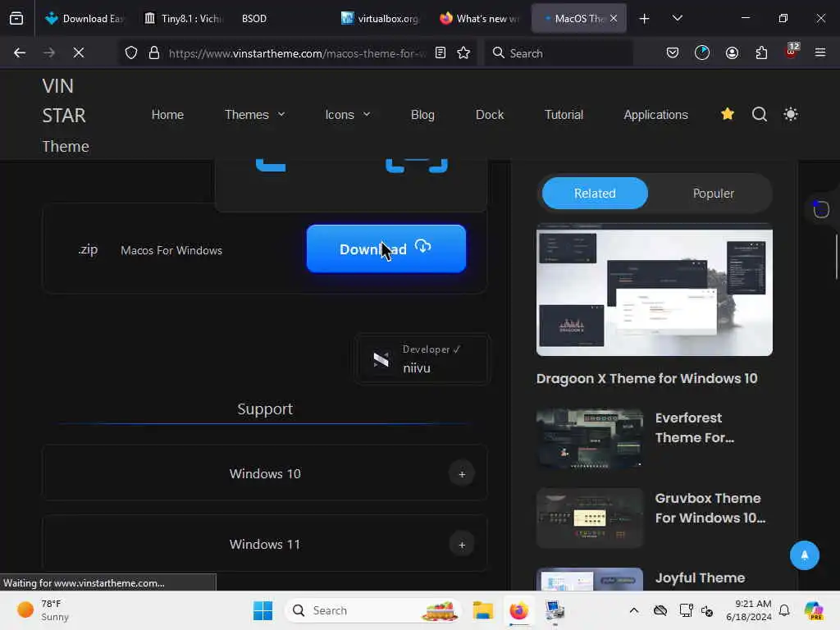Open Windows Start menu
Screen dimensions: 840x630
(262, 610)
